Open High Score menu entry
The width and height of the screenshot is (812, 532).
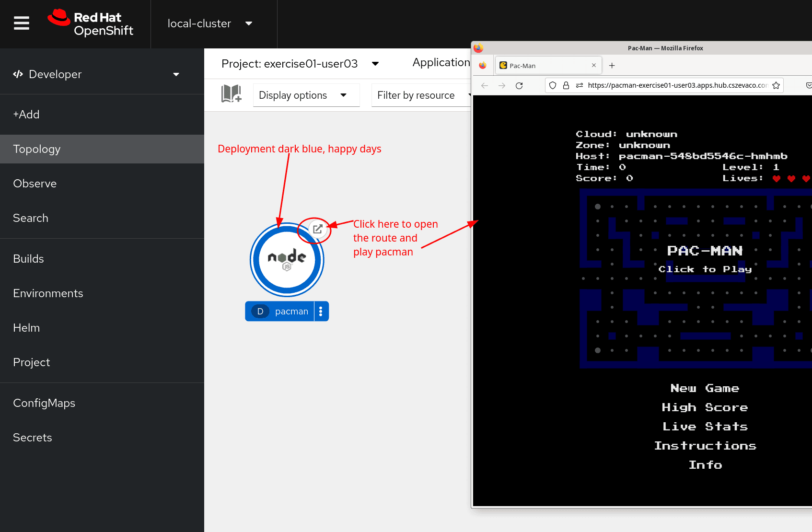click(x=705, y=407)
